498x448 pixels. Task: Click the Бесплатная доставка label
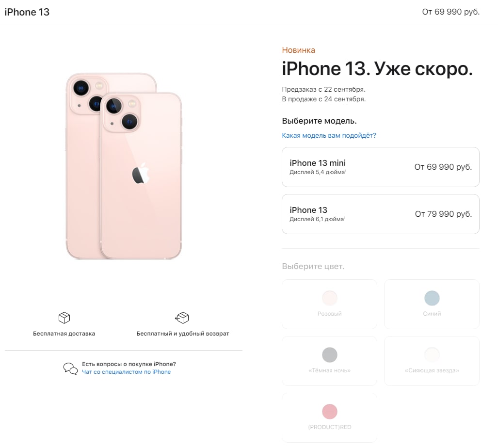click(x=64, y=334)
